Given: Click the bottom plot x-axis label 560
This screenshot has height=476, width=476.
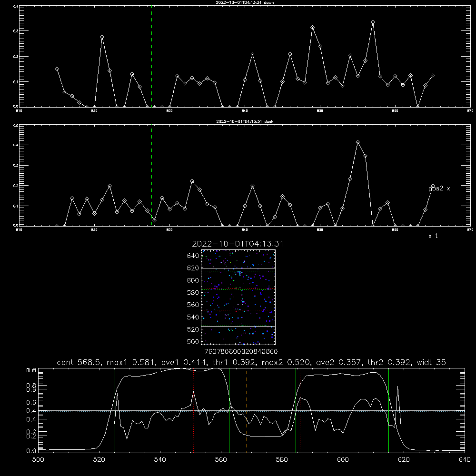Looking at the screenshot, I should click(221, 460).
